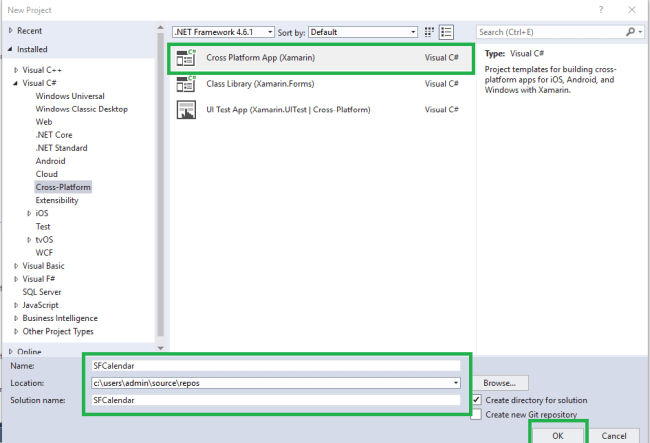Image resolution: width=650 pixels, height=443 pixels.
Task: Expand the iOS node
Action: click(x=29, y=213)
